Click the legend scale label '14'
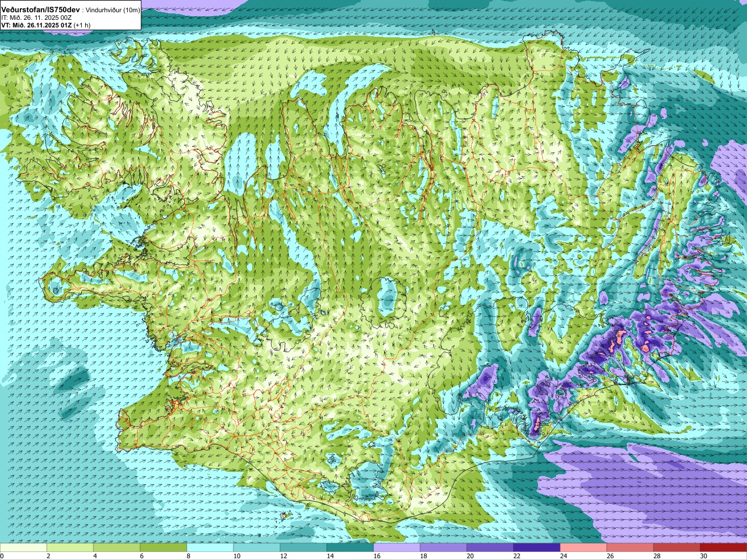 [x=330, y=556]
